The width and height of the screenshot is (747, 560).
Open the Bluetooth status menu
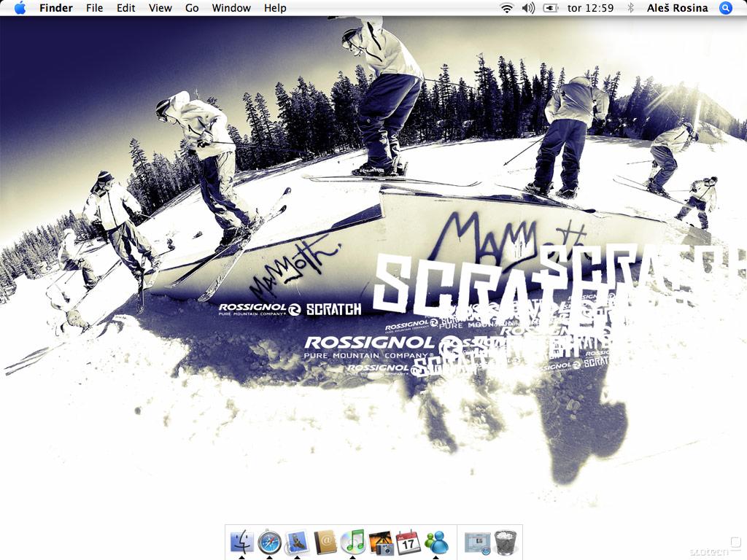pos(631,7)
